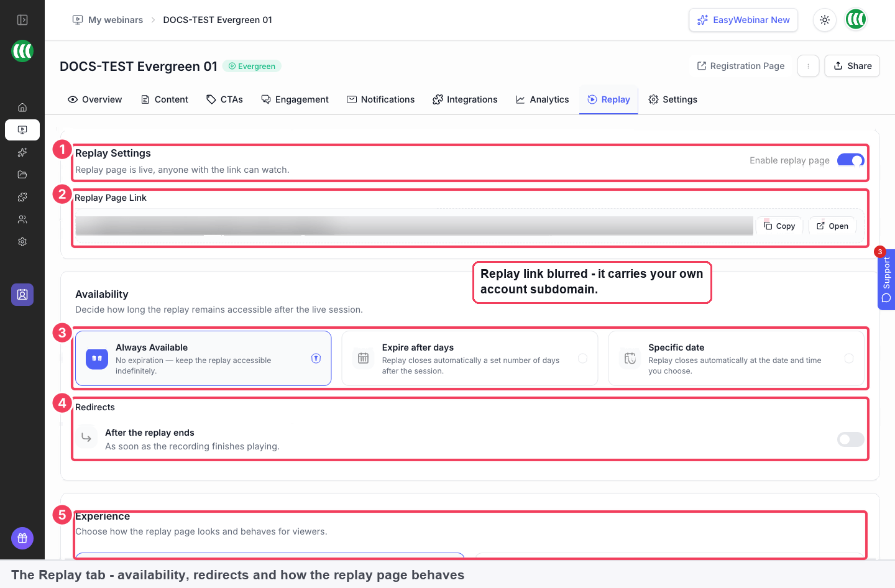
Task: Copy the replay page link
Action: [779, 226]
